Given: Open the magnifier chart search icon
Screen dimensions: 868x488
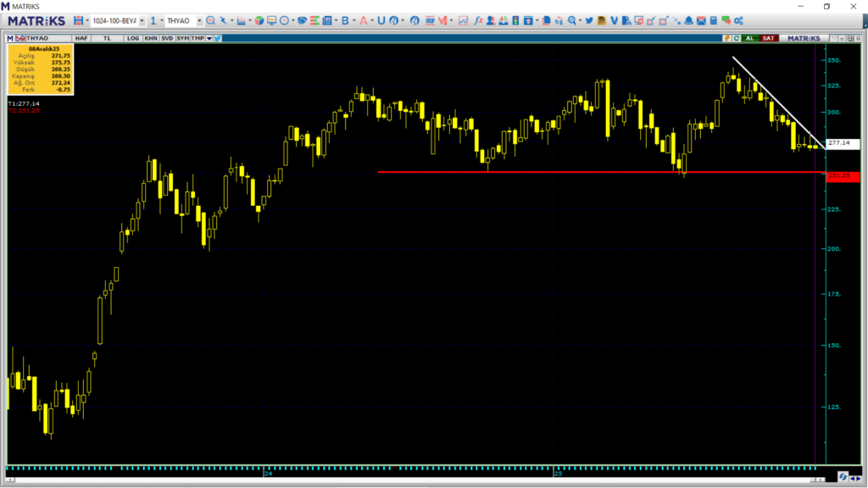Looking at the screenshot, I should pyautogui.click(x=210, y=20).
